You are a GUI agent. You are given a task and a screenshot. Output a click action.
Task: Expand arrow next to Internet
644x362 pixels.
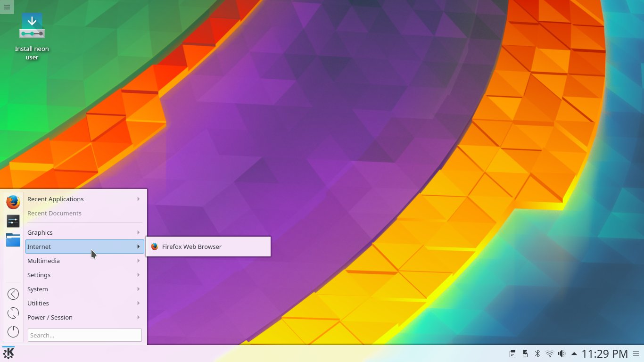pos(139,247)
